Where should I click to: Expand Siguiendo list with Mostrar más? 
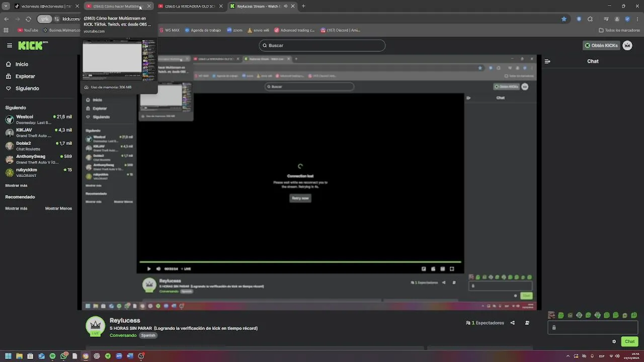(x=16, y=186)
